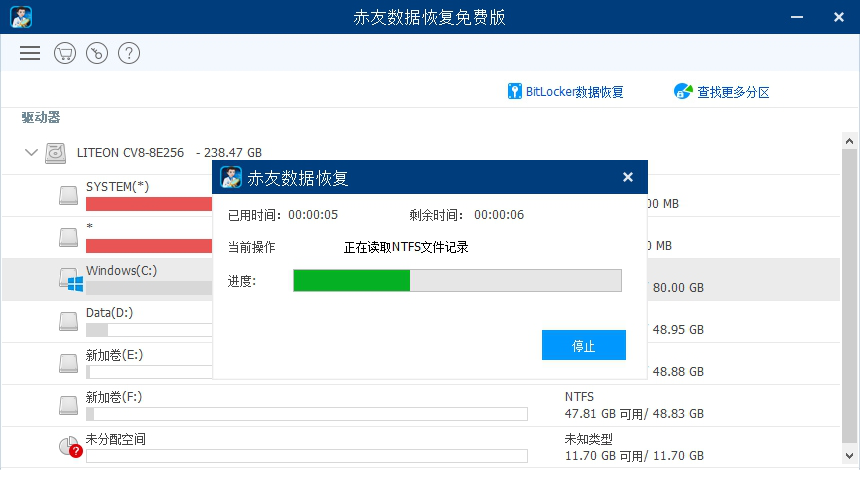
Task: Click the 停止 stop button
Action: (x=583, y=346)
